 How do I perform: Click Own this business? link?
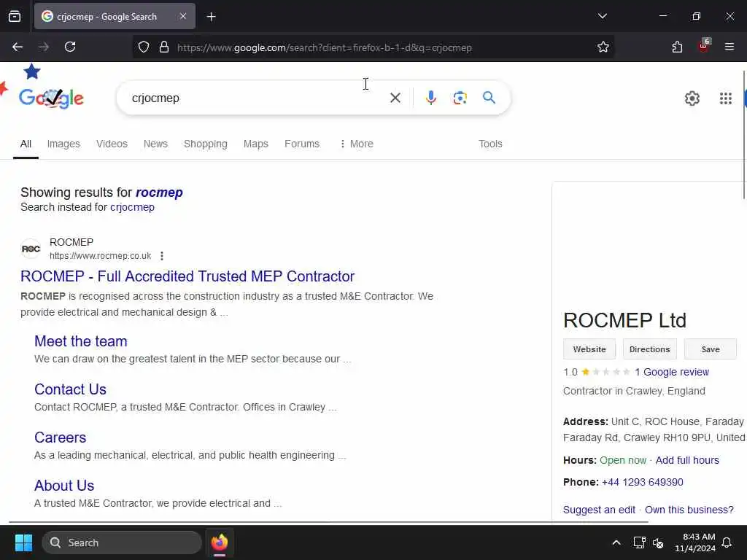[689, 510]
